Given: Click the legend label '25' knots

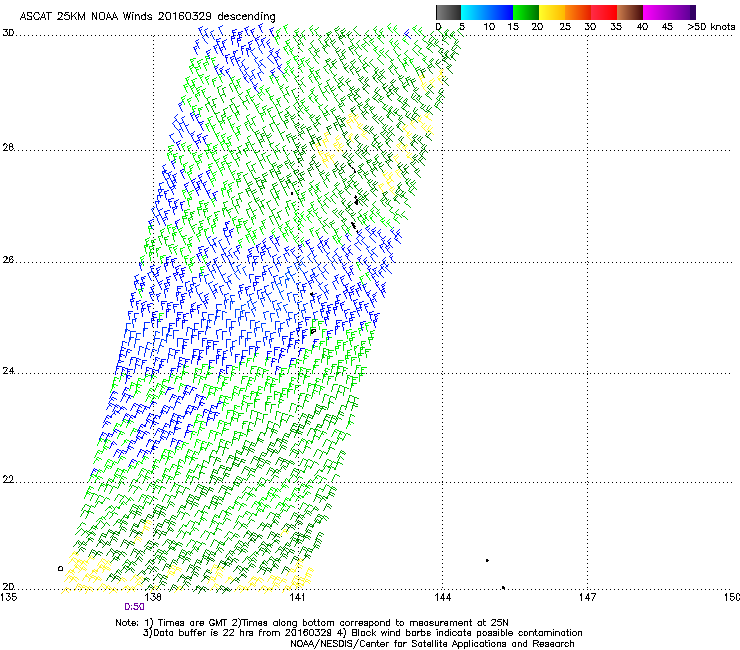Looking at the screenshot, I should [x=565, y=27].
